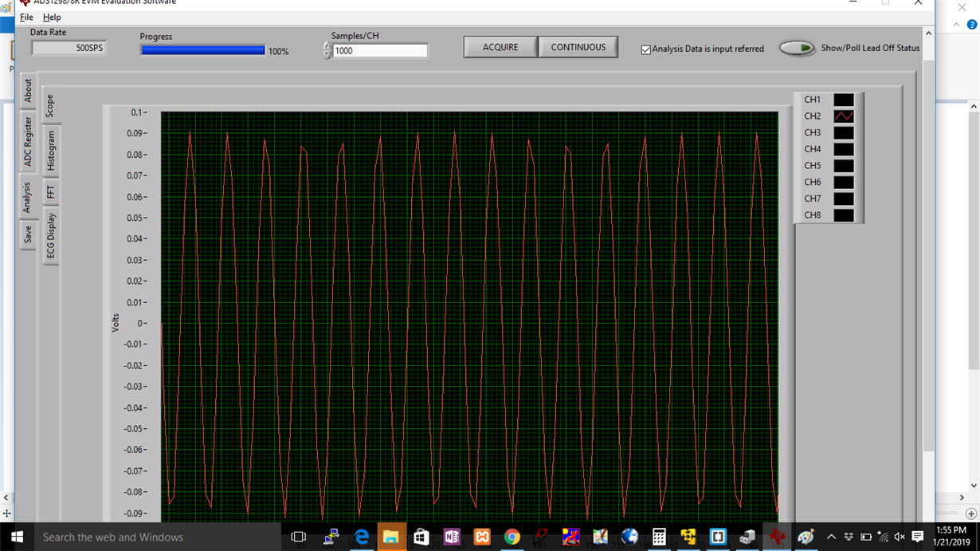Open Google Chrome from taskbar
Image resolution: width=980 pixels, height=551 pixels.
point(512,537)
